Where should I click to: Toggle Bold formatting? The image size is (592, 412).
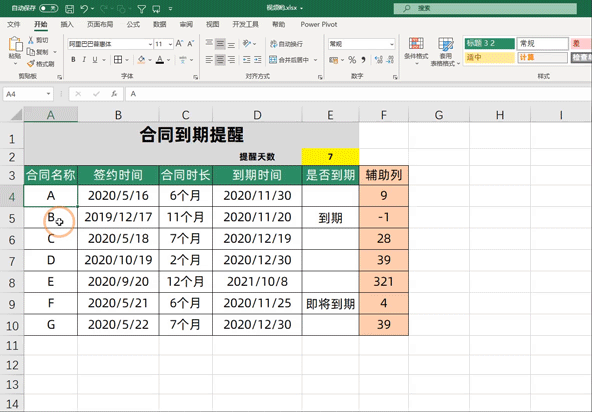(73, 60)
